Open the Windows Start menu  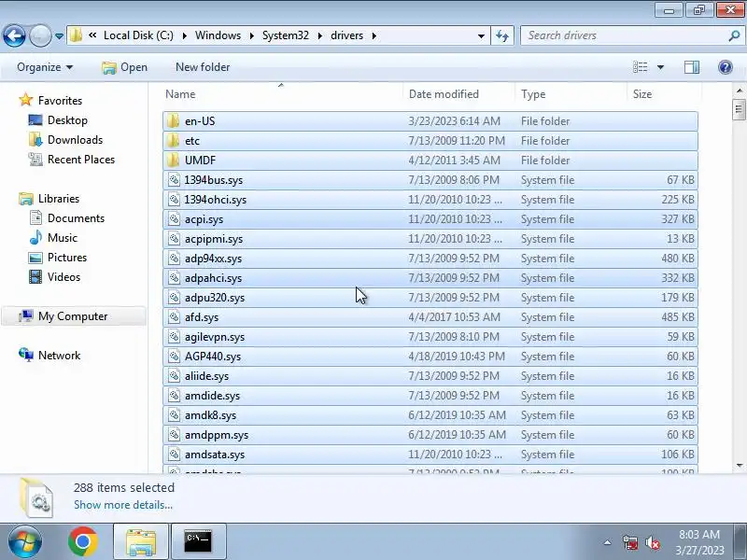[x=24, y=542]
